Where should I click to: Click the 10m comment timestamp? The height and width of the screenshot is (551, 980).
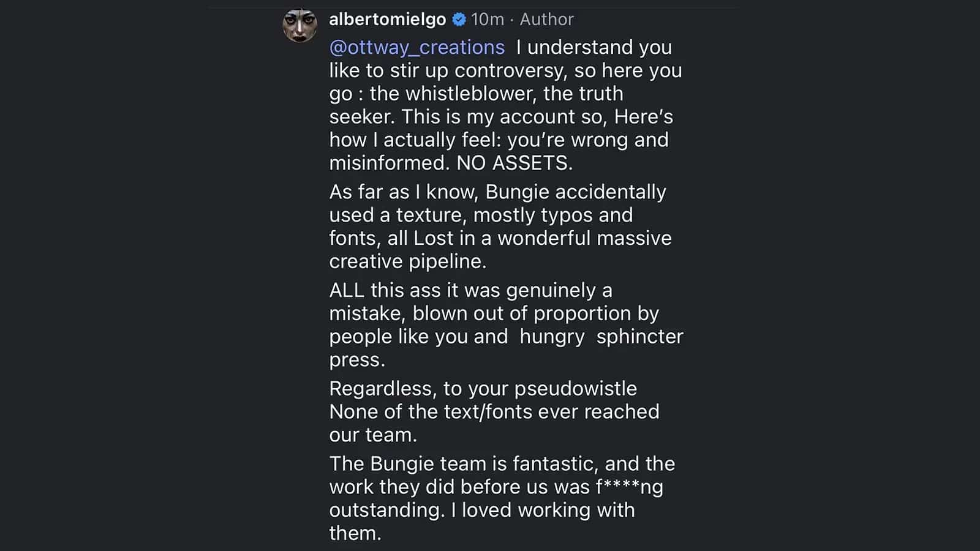tap(487, 20)
